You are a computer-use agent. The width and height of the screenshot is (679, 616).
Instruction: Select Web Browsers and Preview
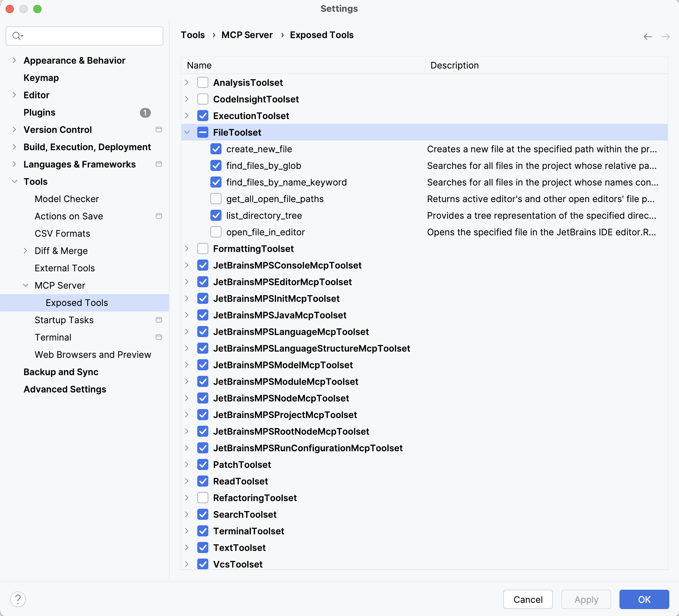93,355
